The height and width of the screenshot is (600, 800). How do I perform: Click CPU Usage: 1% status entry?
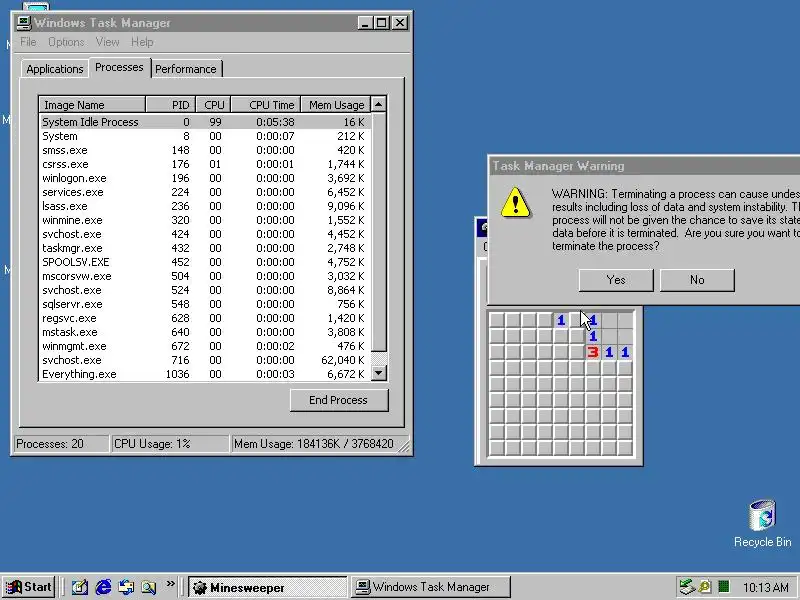click(170, 444)
